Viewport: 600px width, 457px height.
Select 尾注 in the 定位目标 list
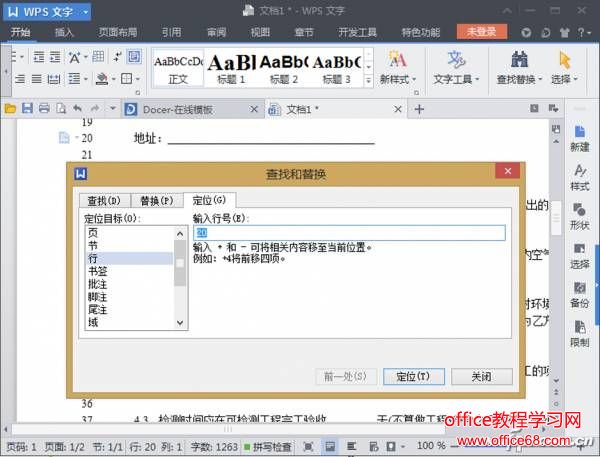point(129,309)
